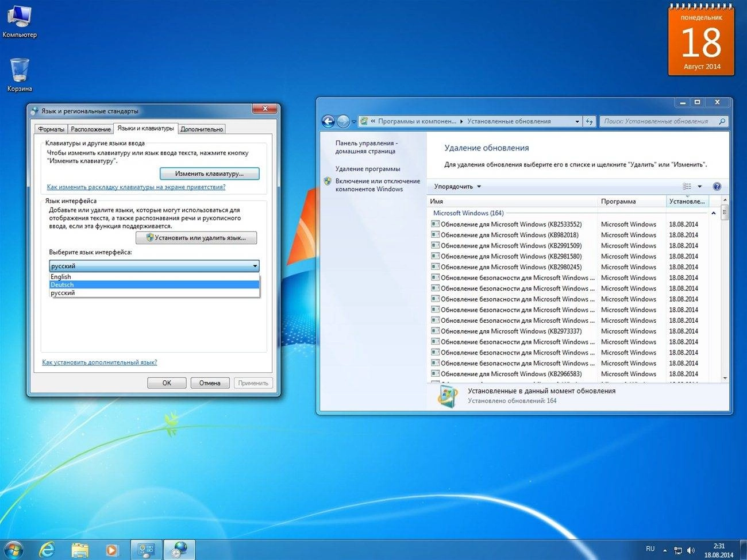Choose English in language list
This screenshot has width=747, height=560.
(x=155, y=277)
